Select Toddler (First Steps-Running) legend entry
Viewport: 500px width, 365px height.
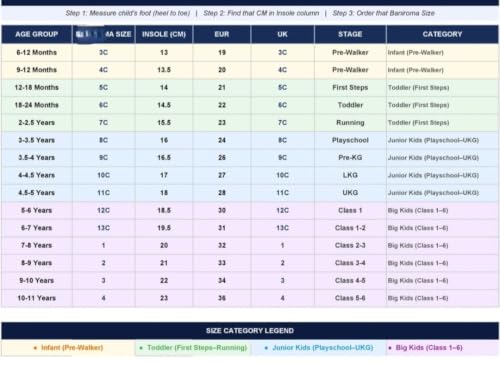pyautogui.click(x=193, y=348)
